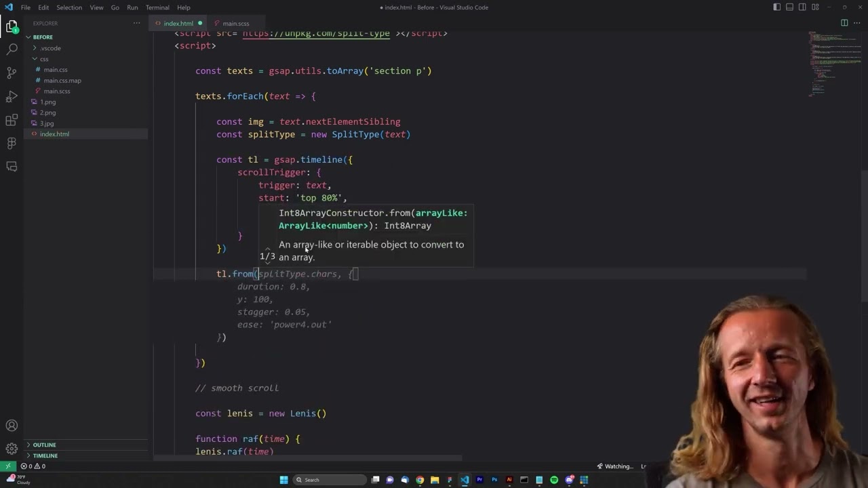Open the Discord taskbar icon with a badge
This screenshot has width=868, height=488.
point(569,480)
